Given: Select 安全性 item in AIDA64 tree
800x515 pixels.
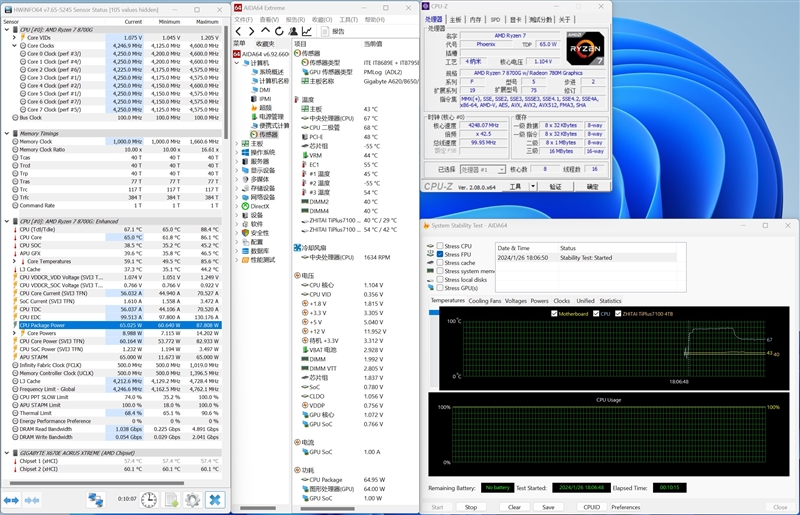Looking at the screenshot, I should point(255,233).
